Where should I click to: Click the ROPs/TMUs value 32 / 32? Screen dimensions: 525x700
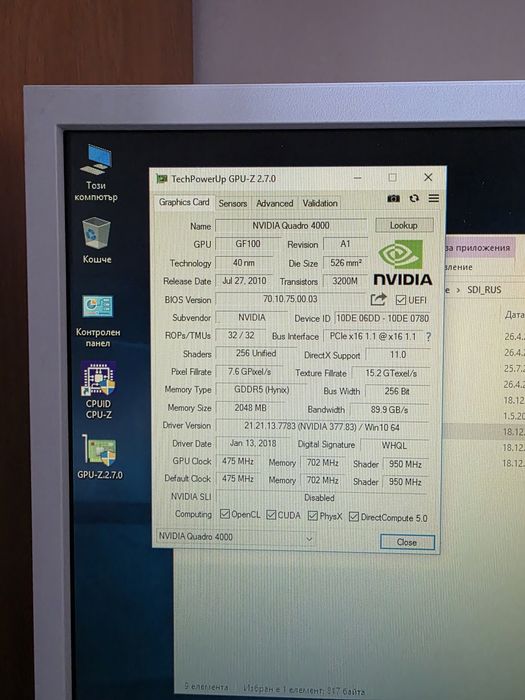click(241, 335)
